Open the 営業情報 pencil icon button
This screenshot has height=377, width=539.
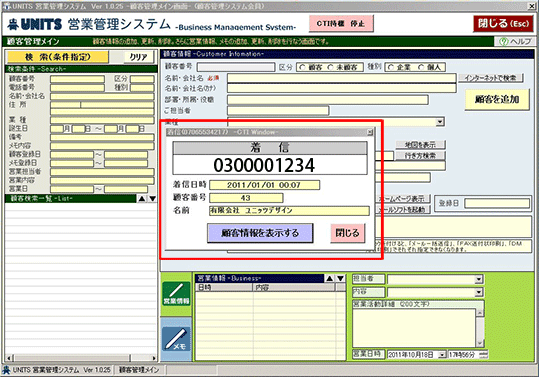point(176,293)
